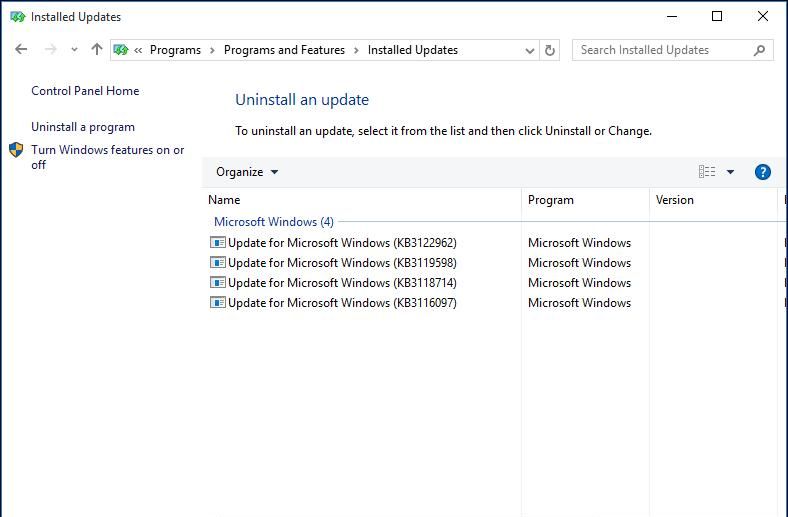The width and height of the screenshot is (788, 517).
Task: Click the icon of update KB3118714
Action: click(218, 282)
